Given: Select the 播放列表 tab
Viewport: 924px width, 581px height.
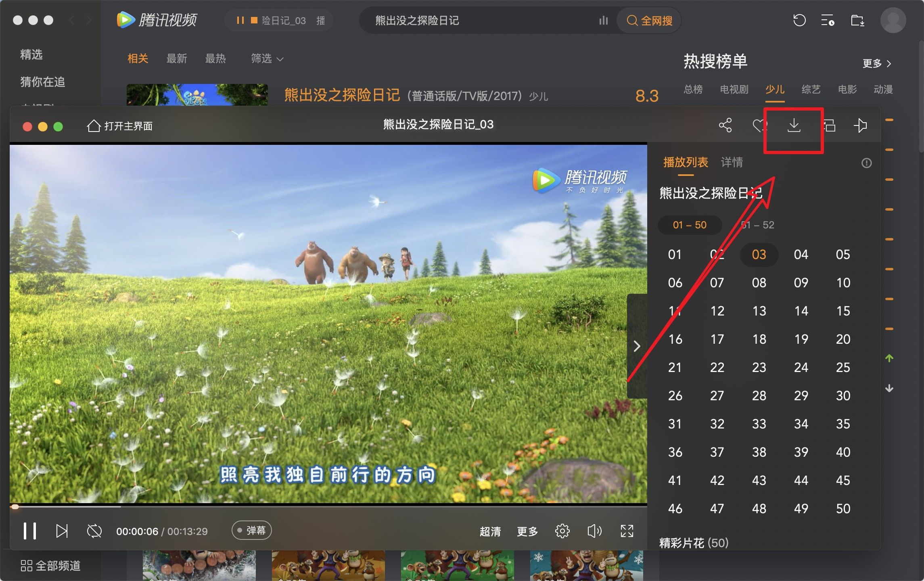Looking at the screenshot, I should tap(686, 162).
